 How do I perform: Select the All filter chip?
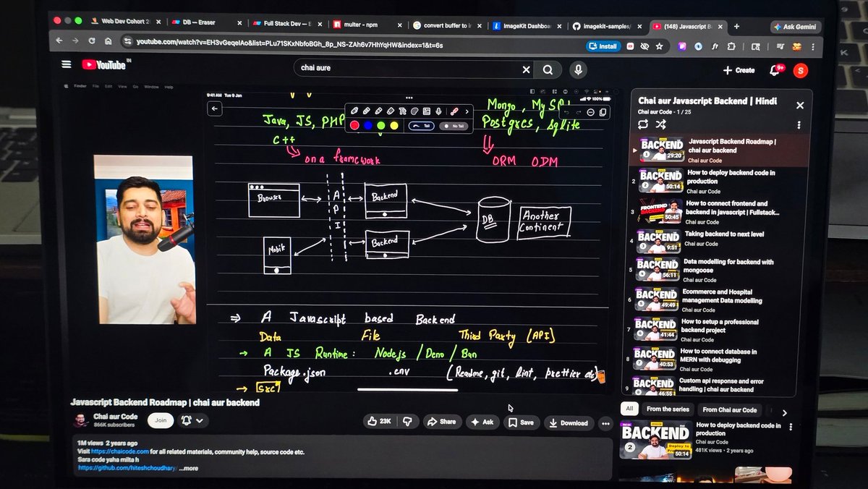click(x=630, y=409)
